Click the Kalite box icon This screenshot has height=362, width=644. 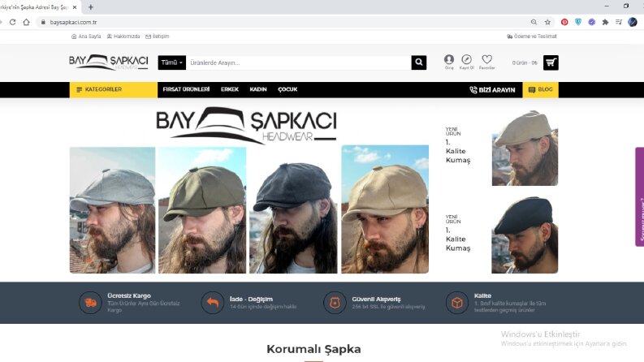tap(456, 303)
